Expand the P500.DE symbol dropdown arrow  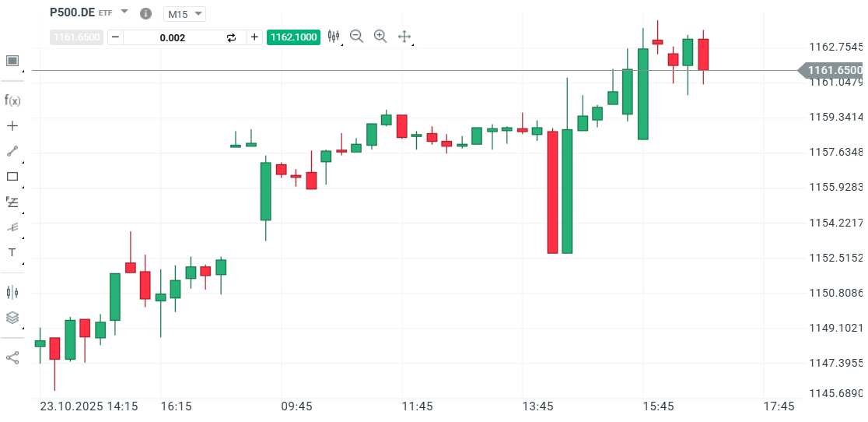click(x=124, y=12)
